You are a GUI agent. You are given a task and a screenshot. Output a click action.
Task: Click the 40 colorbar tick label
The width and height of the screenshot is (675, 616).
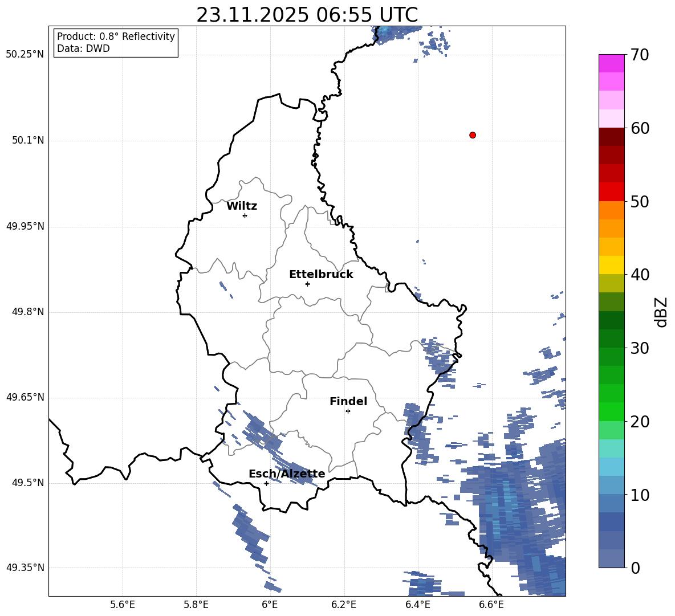640,275
